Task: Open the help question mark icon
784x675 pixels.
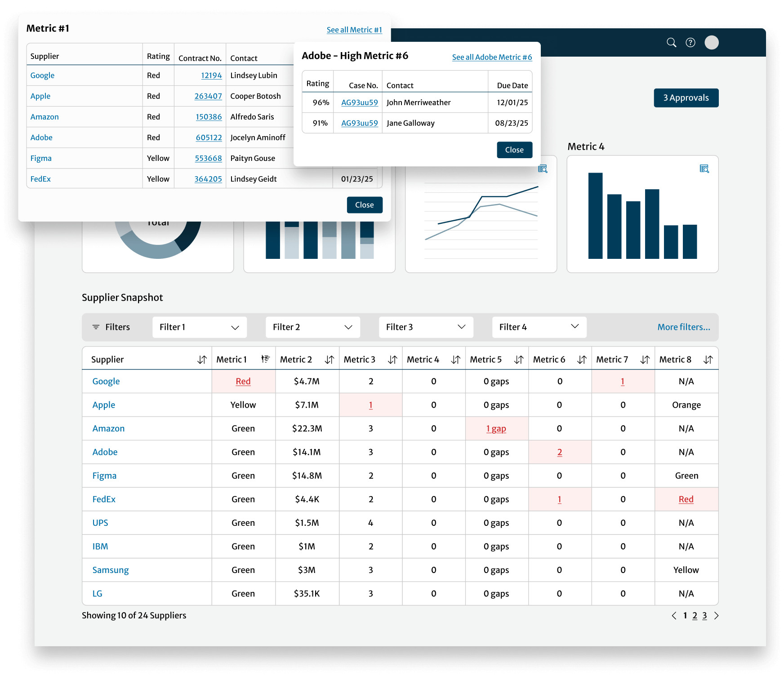Action: (x=690, y=43)
